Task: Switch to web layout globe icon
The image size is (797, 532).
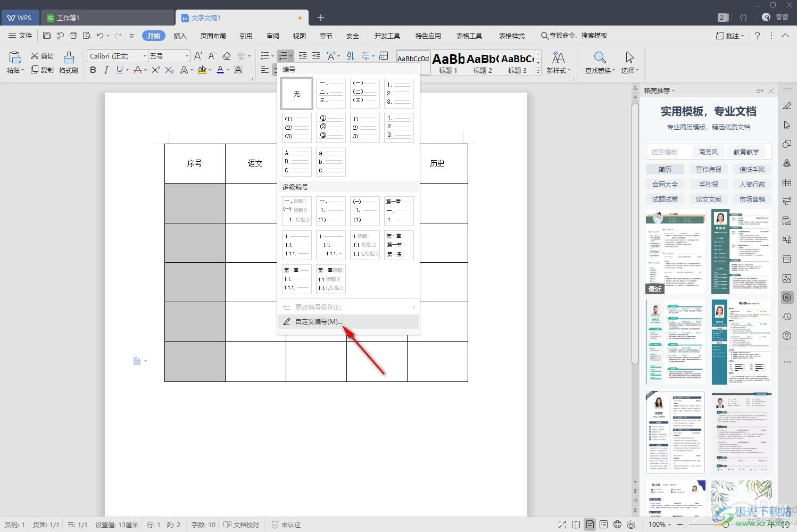Action: tap(617, 525)
